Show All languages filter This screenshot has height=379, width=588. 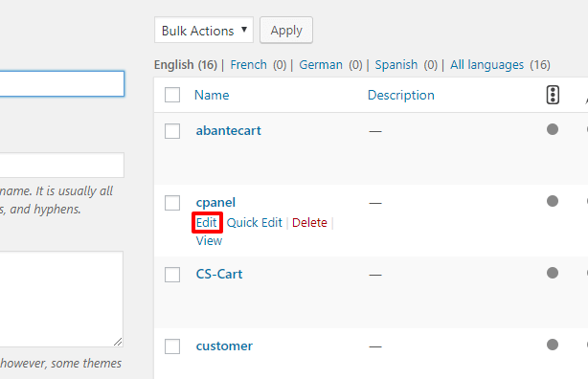pyautogui.click(x=486, y=65)
